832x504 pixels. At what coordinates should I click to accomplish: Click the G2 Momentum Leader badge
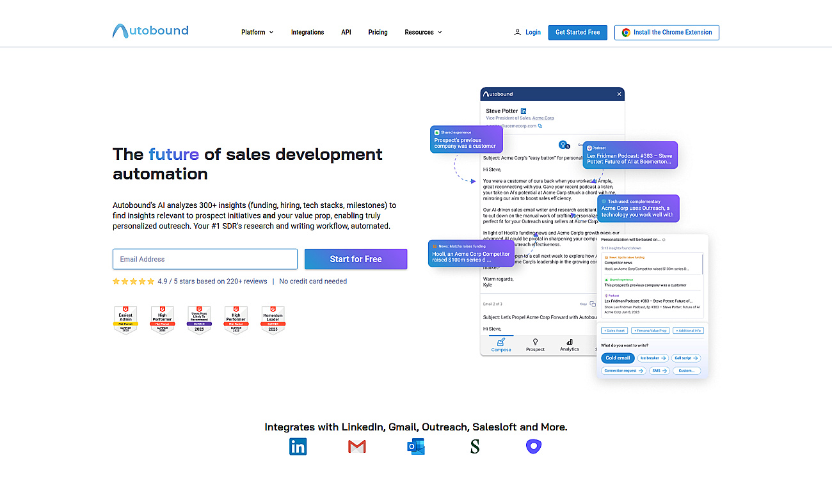pyautogui.click(x=273, y=320)
